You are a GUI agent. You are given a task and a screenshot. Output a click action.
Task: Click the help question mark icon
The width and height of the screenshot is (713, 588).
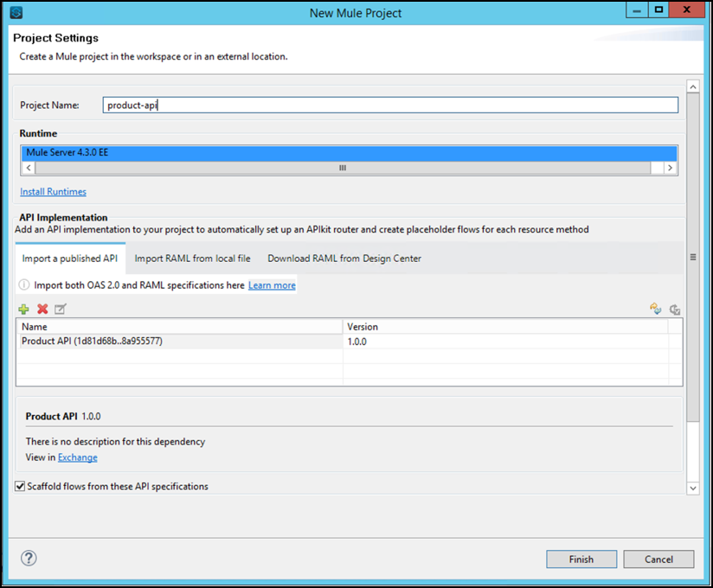click(x=29, y=558)
